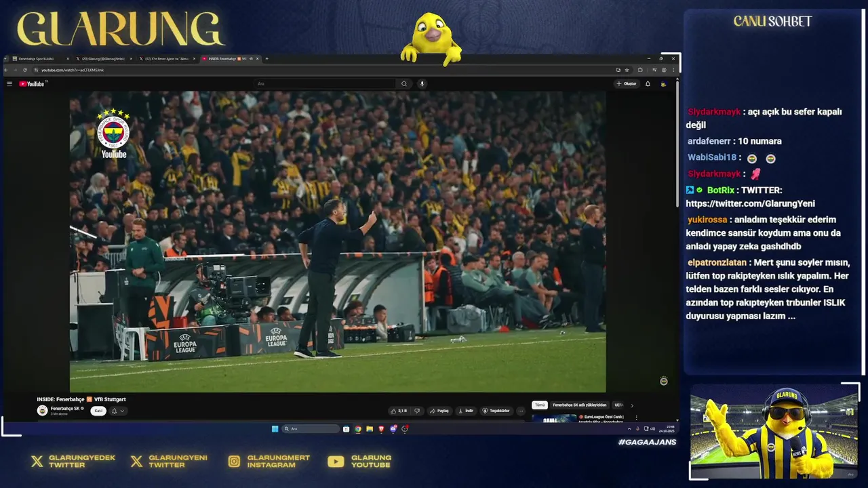Click the yukirossa username in chat
Viewport: 868px width, 488px height.
click(707, 220)
